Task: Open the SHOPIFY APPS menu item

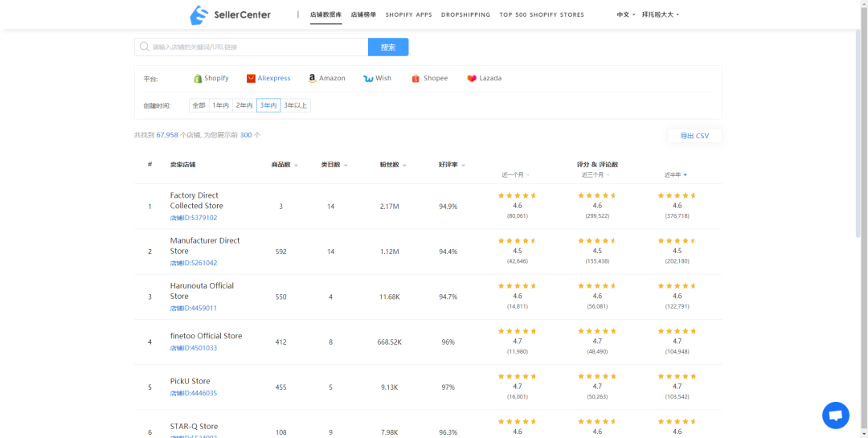Action: point(408,14)
